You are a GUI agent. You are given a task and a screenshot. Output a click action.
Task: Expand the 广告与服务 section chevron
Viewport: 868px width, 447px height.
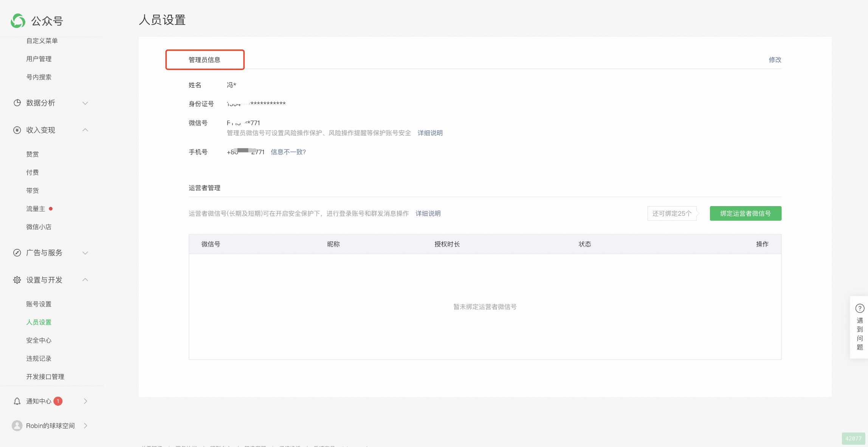click(x=85, y=253)
